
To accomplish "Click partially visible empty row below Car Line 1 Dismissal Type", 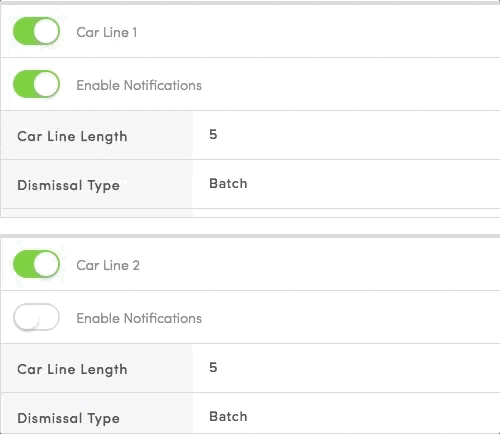I will point(251,213).
